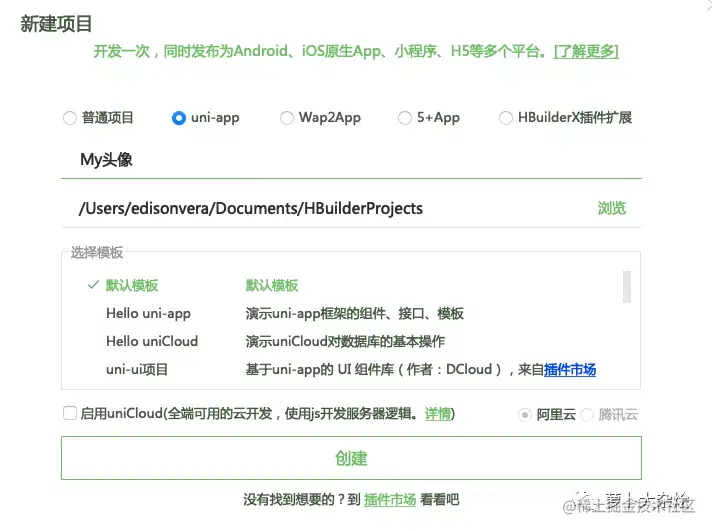
Task: Select the 腾讯云 radio option
Action: pos(587,415)
